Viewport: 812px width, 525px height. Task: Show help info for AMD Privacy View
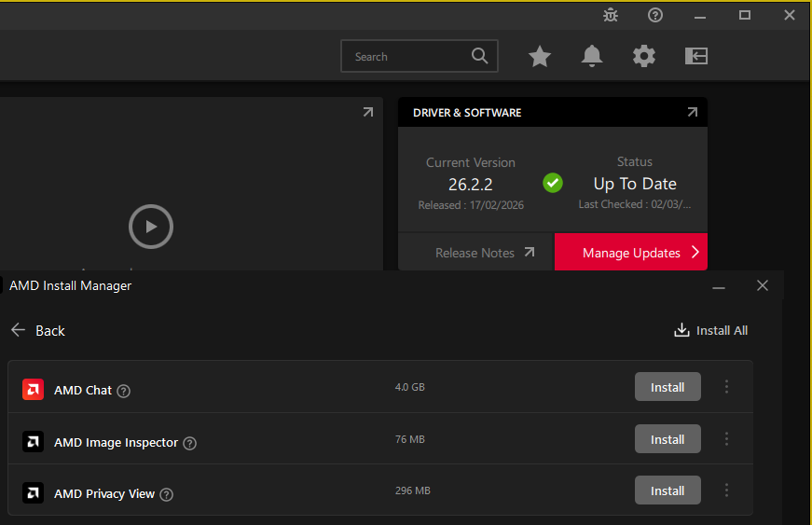(x=166, y=495)
